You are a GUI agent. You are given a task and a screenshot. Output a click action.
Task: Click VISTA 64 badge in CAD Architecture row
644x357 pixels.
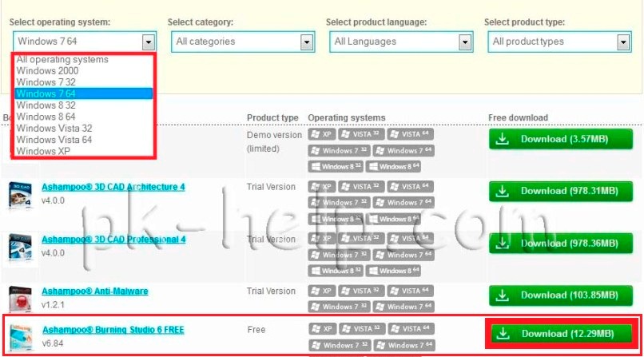click(411, 187)
